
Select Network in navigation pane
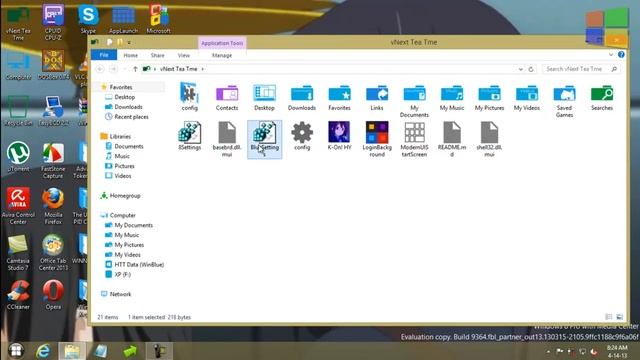click(x=120, y=294)
